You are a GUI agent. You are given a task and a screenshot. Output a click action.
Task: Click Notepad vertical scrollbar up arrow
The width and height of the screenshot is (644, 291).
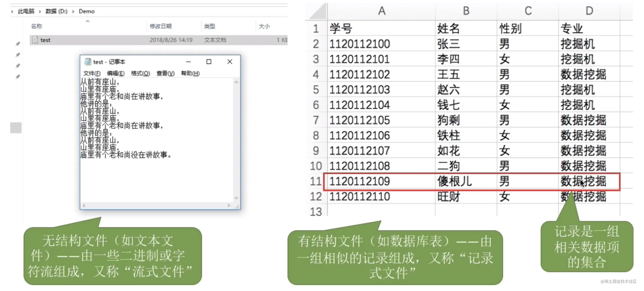(x=236, y=82)
